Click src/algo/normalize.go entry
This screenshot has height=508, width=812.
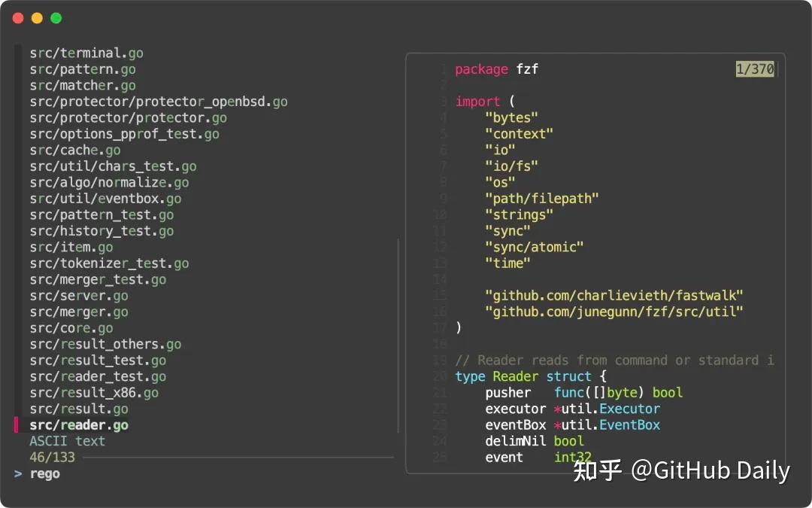pyautogui.click(x=109, y=183)
